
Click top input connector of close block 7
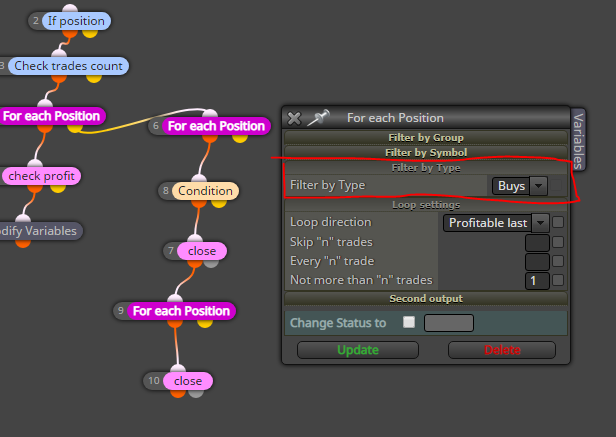[x=195, y=239]
